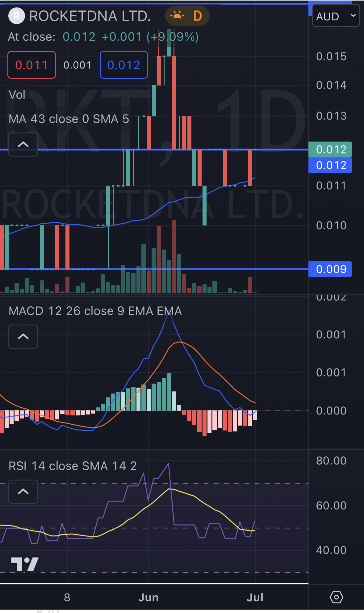Screen dimensions: 364x613
Task: Collapse the RSI pane legend chevron
Action: tap(23, 491)
